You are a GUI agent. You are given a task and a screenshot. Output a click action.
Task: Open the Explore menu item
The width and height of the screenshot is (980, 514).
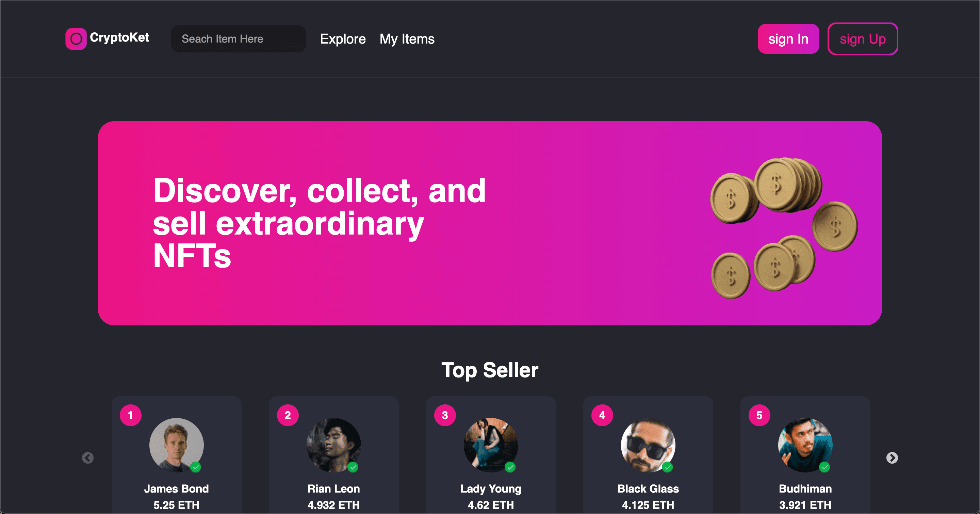343,39
